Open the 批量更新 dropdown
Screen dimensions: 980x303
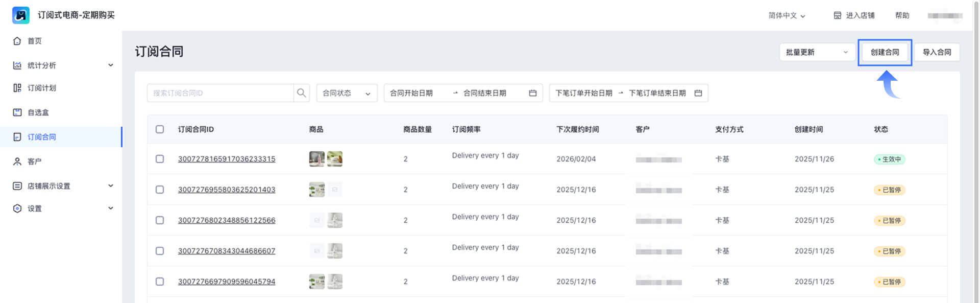[817, 52]
